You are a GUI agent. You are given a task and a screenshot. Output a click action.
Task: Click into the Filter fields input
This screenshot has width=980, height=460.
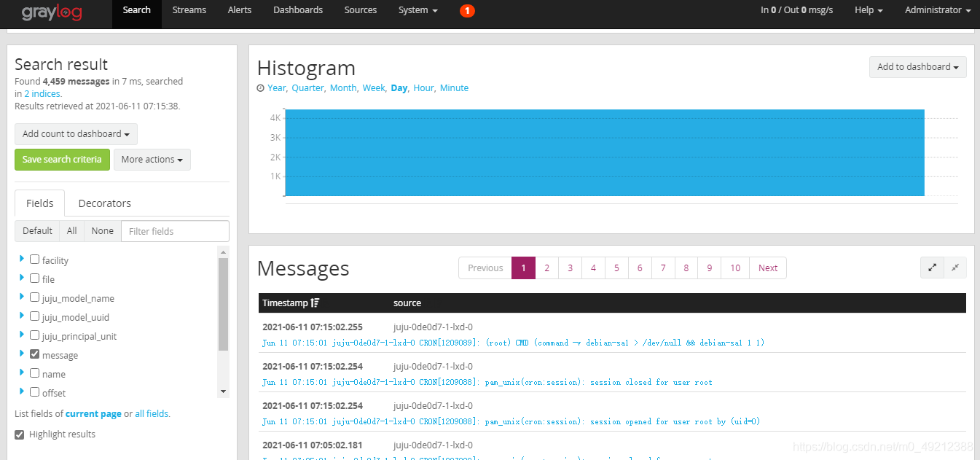click(x=175, y=231)
